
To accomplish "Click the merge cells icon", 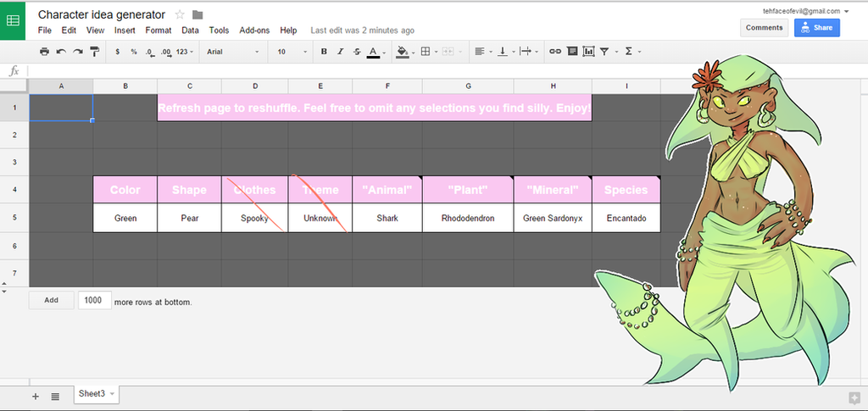I will click(x=448, y=52).
